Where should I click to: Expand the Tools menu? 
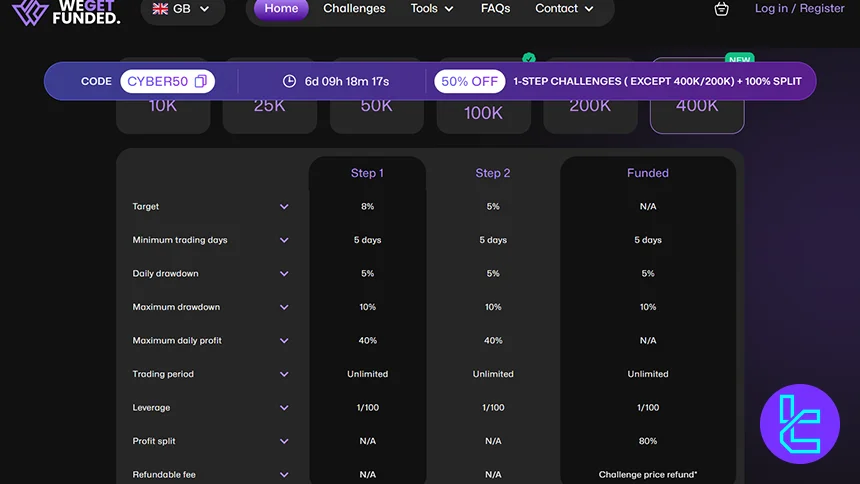pos(432,9)
